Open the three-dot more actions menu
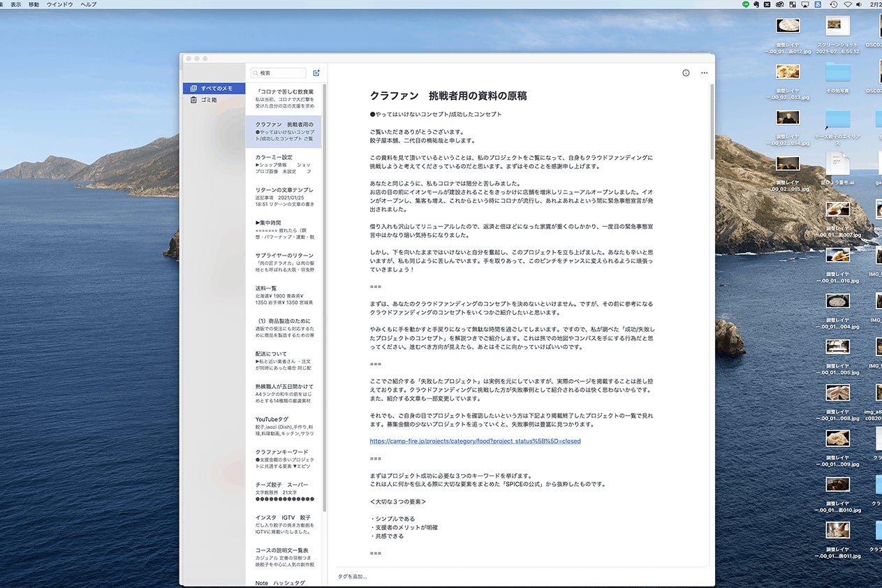Image resolution: width=882 pixels, height=588 pixels. [704, 73]
